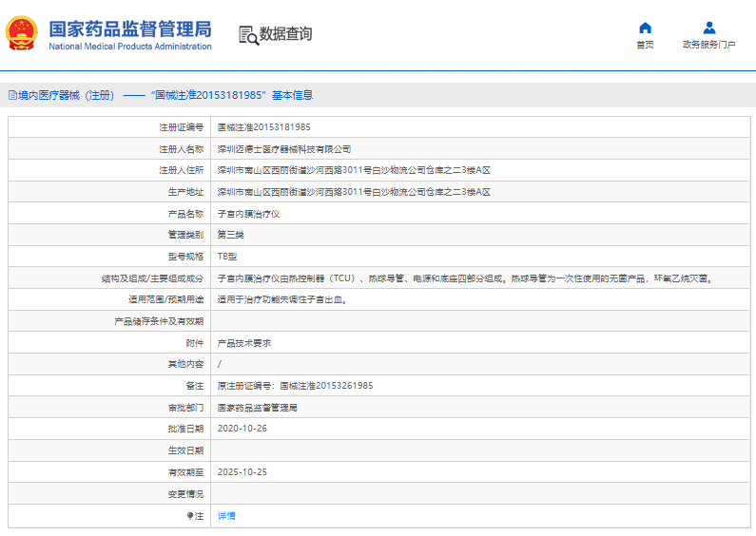Select the 变更情况 label
This screenshot has width=756, height=536.
pos(185,494)
